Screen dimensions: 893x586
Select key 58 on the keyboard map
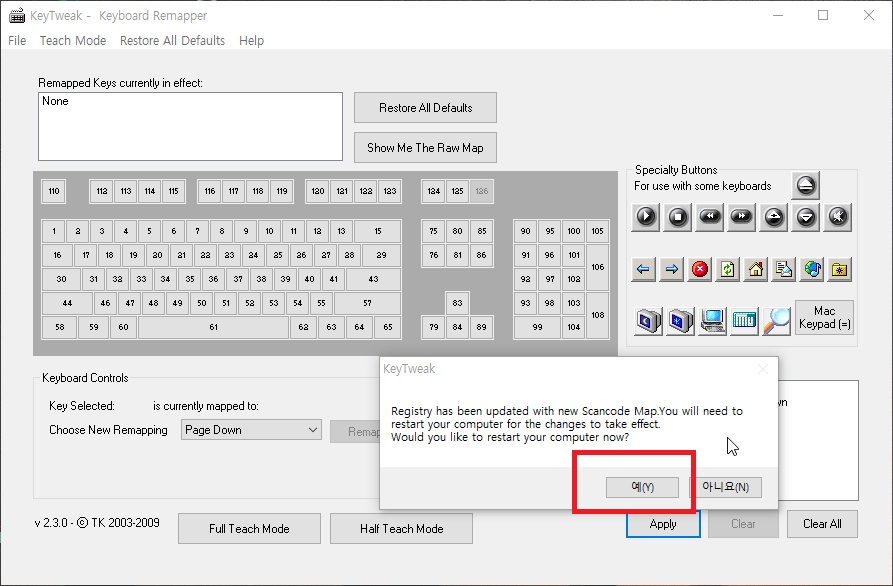(x=59, y=327)
